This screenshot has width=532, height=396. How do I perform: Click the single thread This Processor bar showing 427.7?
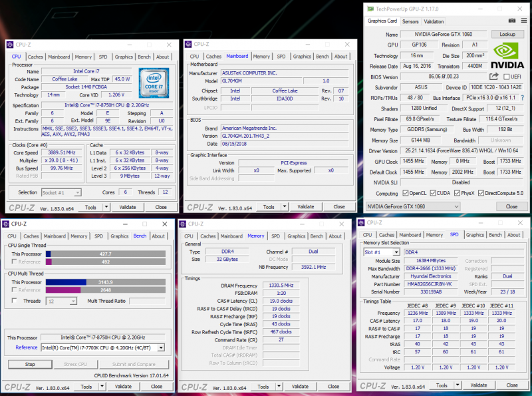coord(106,254)
